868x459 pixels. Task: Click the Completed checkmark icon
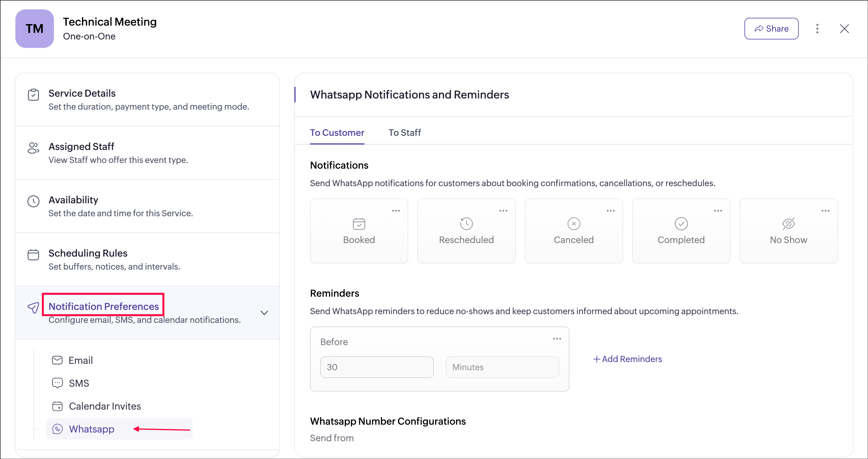tap(681, 223)
